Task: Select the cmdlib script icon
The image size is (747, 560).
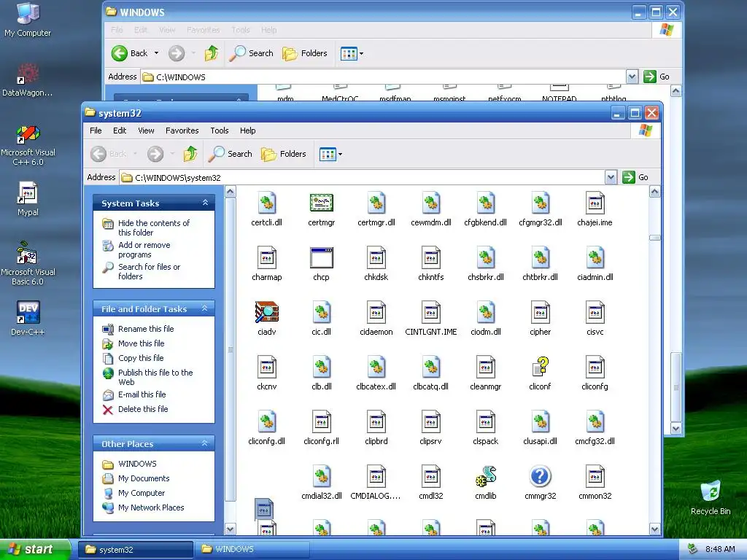Action: (x=485, y=477)
